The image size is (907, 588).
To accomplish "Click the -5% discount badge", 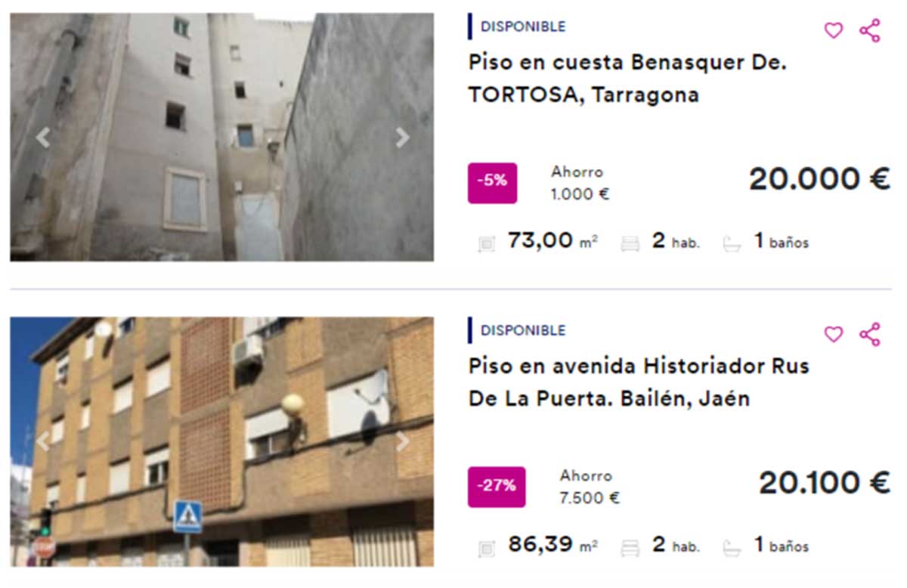I will pyautogui.click(x=492, y=183).
